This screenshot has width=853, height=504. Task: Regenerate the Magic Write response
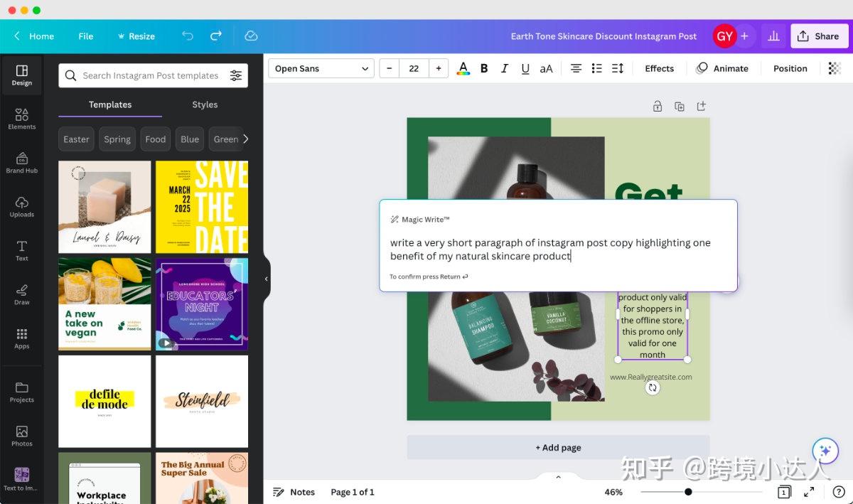652,387
